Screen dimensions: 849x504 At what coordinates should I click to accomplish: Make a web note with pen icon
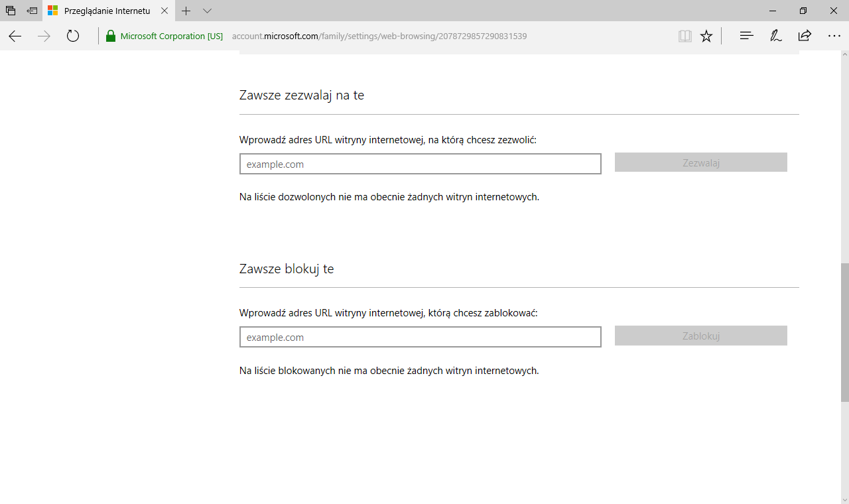(x=775, y=36)
